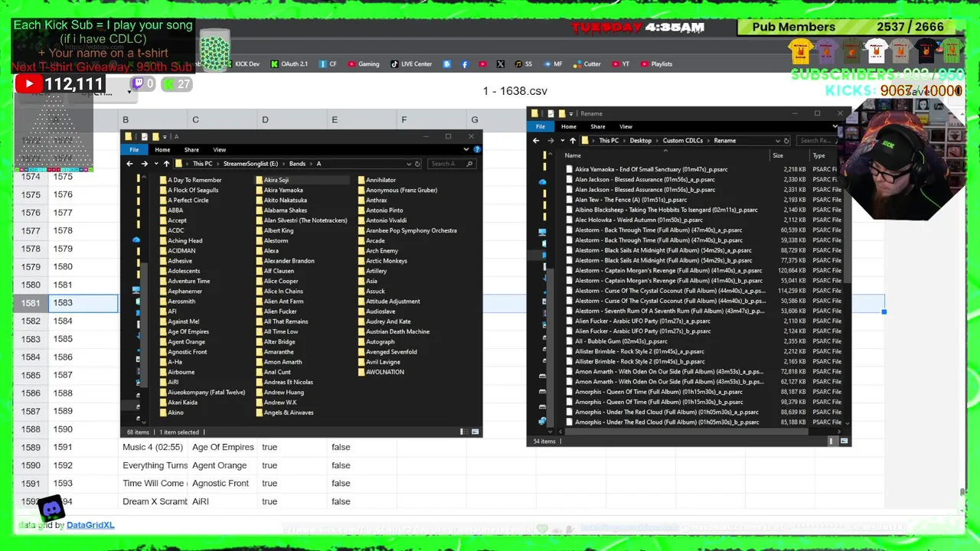Open the Discord icon at bottom left

[x=51, y=508]
